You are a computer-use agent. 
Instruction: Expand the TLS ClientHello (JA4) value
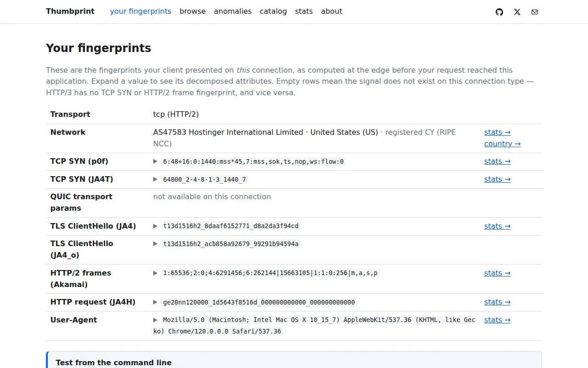point(155,226)
